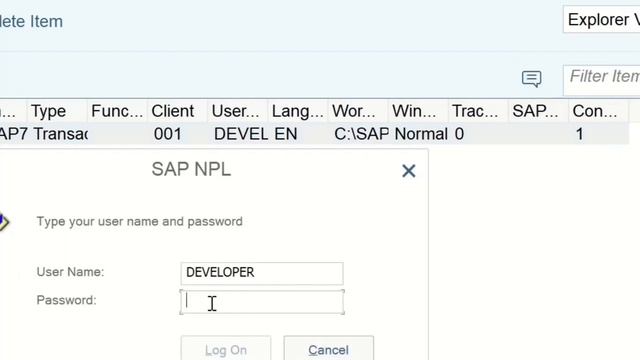Click the connection value 1 cell

click(599, 134)
